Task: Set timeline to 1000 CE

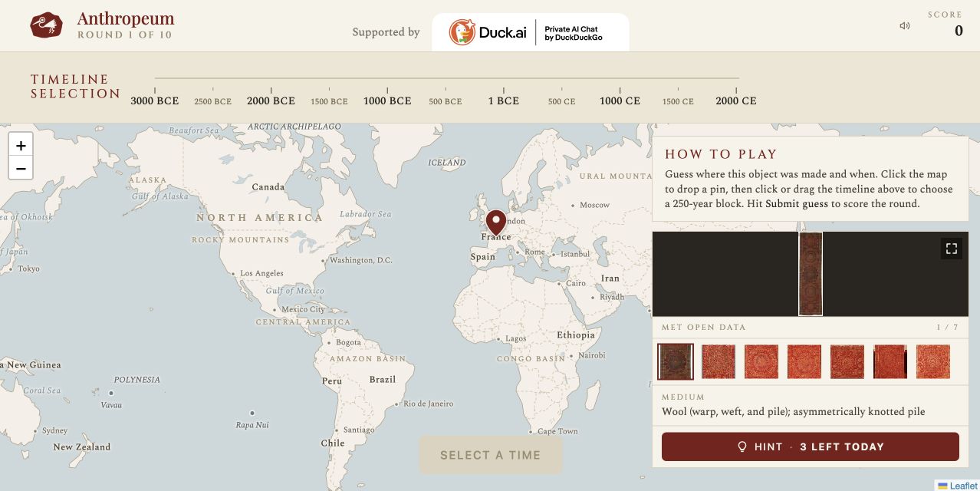Action: [x=620, y=101]
